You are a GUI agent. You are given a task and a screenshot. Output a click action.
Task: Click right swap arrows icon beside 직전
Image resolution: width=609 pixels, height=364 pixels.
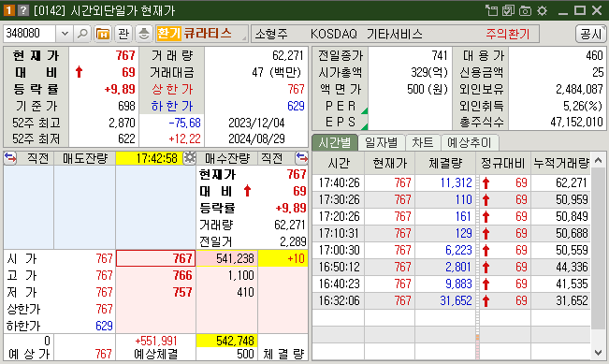click(301, 158)
